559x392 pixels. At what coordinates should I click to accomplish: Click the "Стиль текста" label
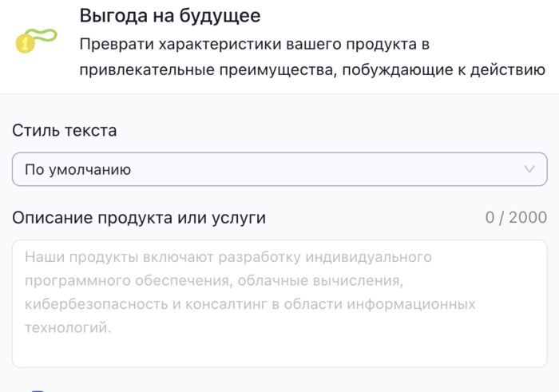click(x=65, y=130)
